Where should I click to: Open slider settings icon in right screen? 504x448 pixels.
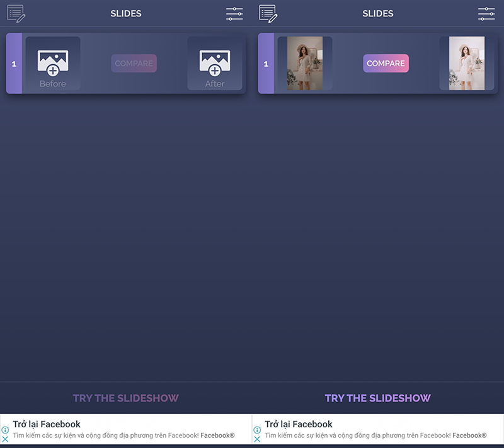pyautogui.click(x=486, y=14)
